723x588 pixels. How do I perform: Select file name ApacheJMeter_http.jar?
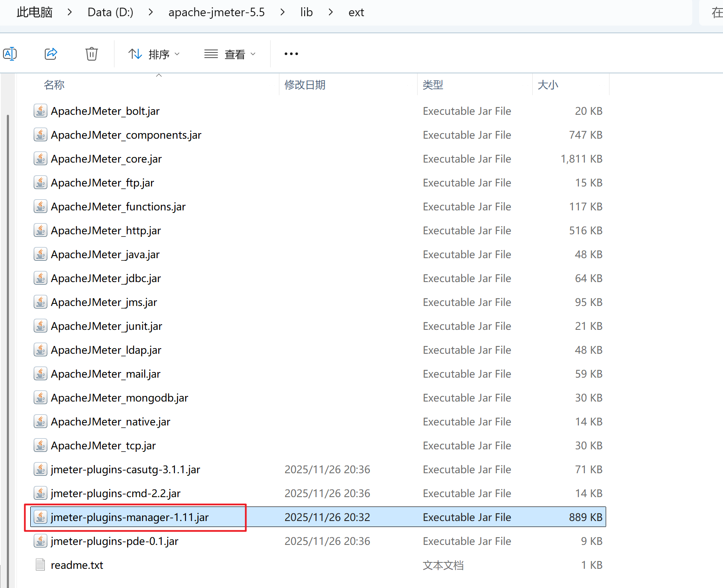106,230
